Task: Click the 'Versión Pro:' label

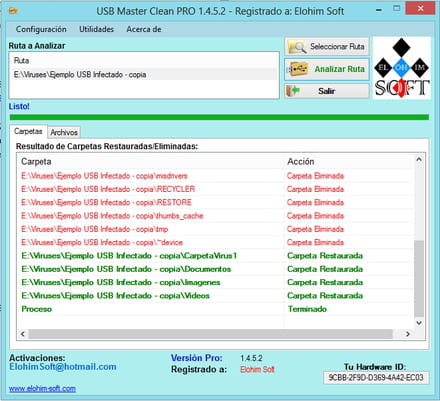Action: (x=196, y=358)
